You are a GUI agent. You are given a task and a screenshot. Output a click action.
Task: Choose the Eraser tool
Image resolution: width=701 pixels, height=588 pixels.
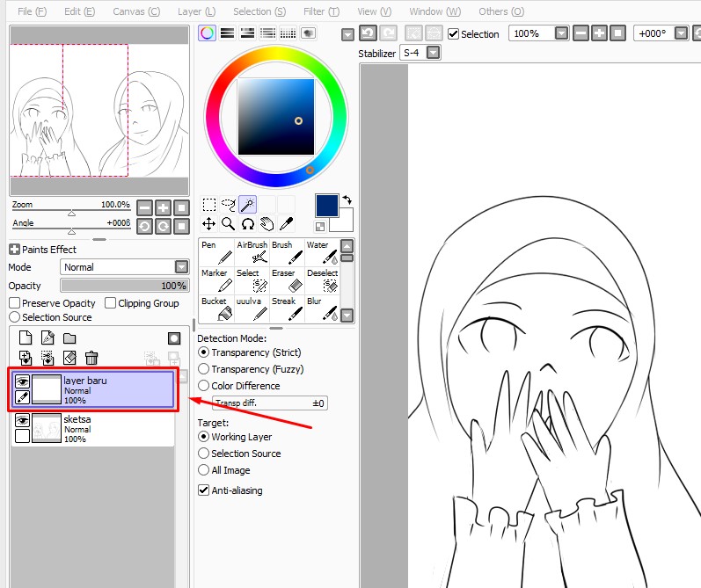click(x=287, y=280)
